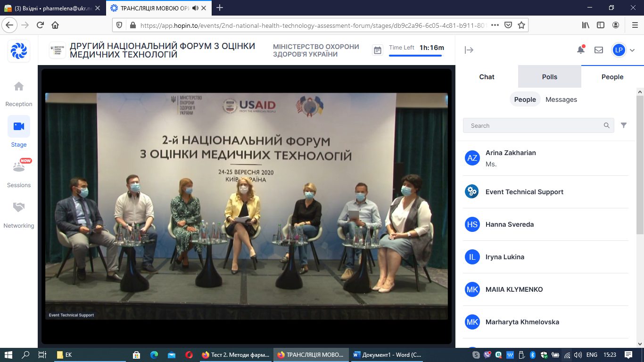644x362 pixels.
Task: Select the People pill sub-tab
Action: coord(525,99)
